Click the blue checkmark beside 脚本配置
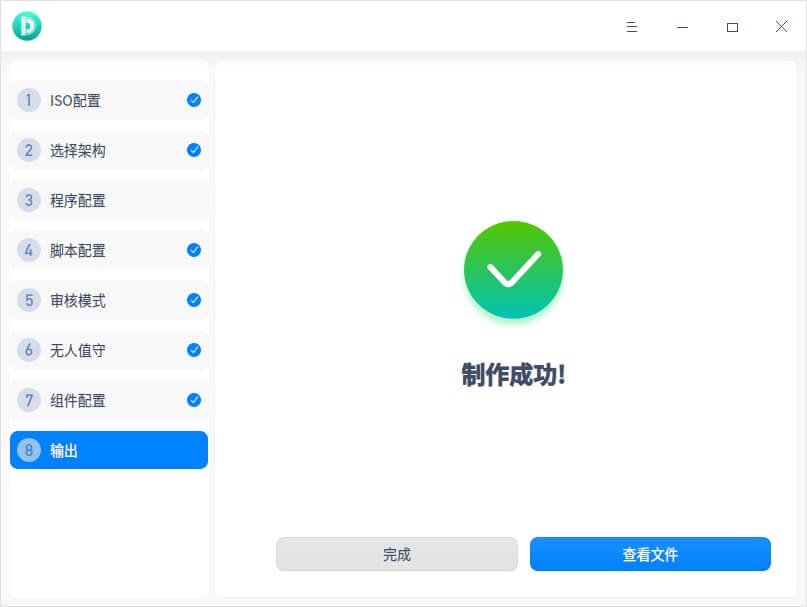The width and height of the screenshot is (807, 607). pyautogui.click(x=194, y=250)
